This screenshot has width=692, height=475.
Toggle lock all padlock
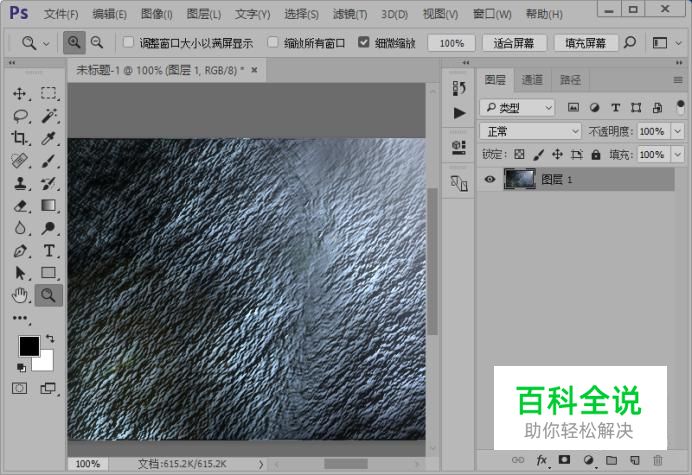click(x=596, y=155)
